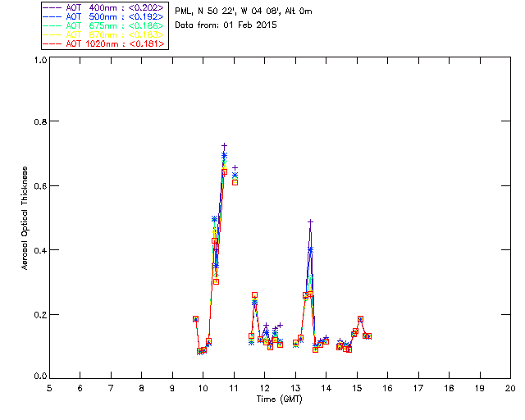Click the 0.2 y-axis tick label
This screenshot has width=525, height=420.
(40, 315)
